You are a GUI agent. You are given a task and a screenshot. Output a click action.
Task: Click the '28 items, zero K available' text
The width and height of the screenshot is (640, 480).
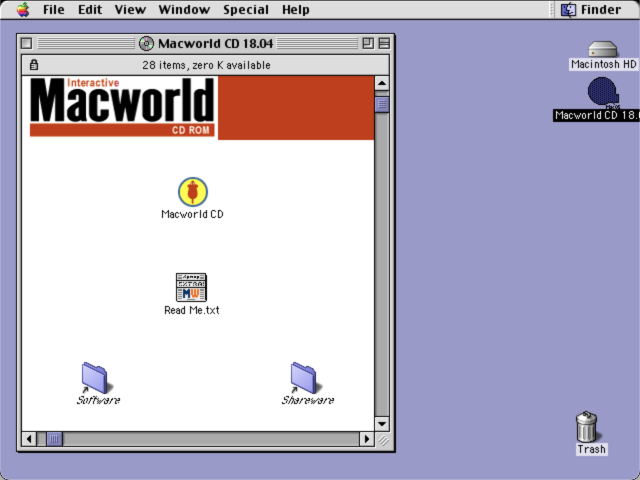tap(206, 65)
